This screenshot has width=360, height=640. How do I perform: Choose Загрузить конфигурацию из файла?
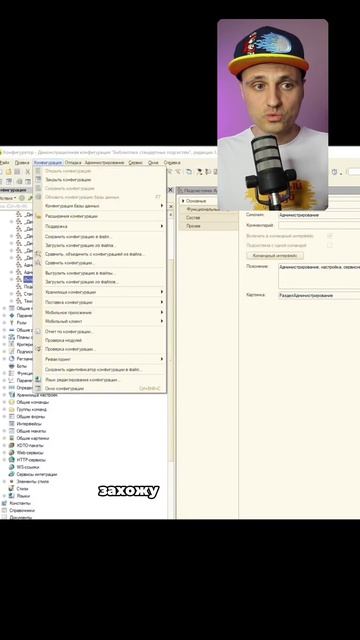pyautogui.click(x=100, y=245)
